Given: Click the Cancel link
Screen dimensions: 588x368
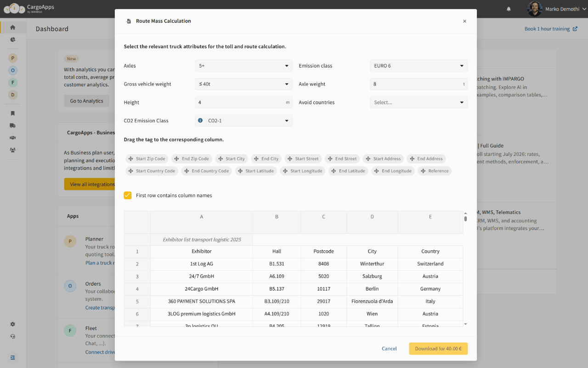Looking at the screenshot, I should coord(389,349).
